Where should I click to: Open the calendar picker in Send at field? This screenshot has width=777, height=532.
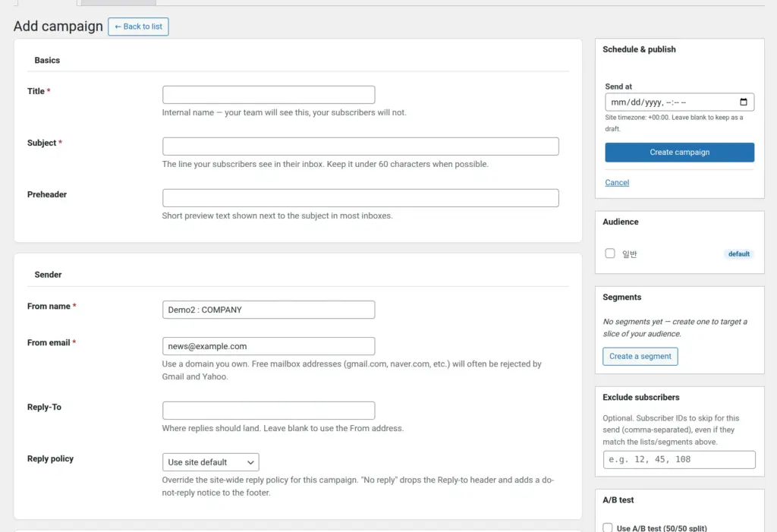click(x=744, y=102)
